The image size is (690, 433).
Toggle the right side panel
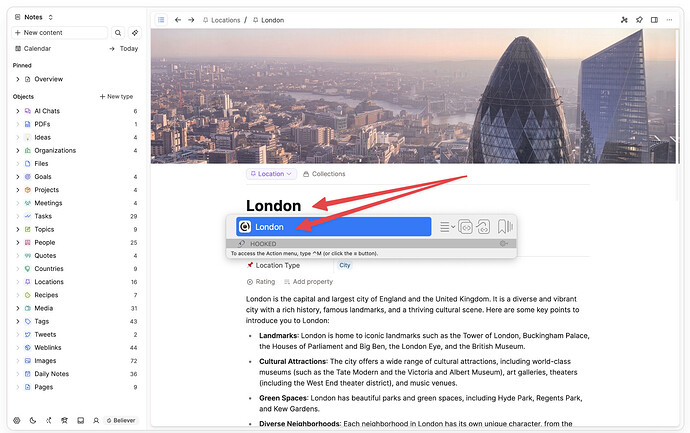pos(654,19)
